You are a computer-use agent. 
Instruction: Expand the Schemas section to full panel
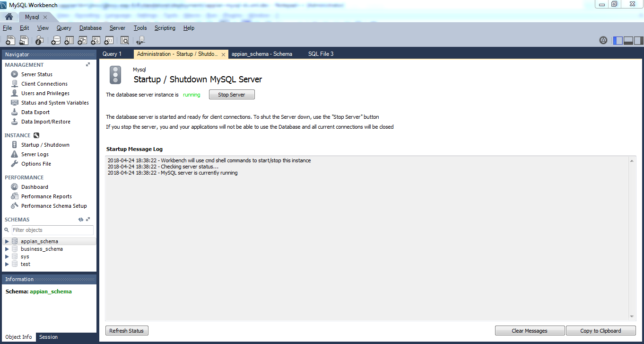88,220
